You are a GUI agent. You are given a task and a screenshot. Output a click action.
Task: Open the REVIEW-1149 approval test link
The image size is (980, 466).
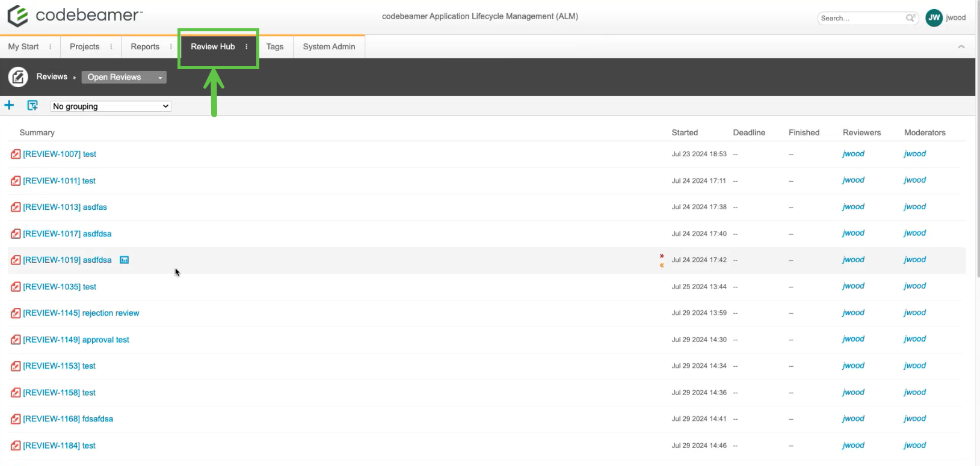tap(76, 340)
